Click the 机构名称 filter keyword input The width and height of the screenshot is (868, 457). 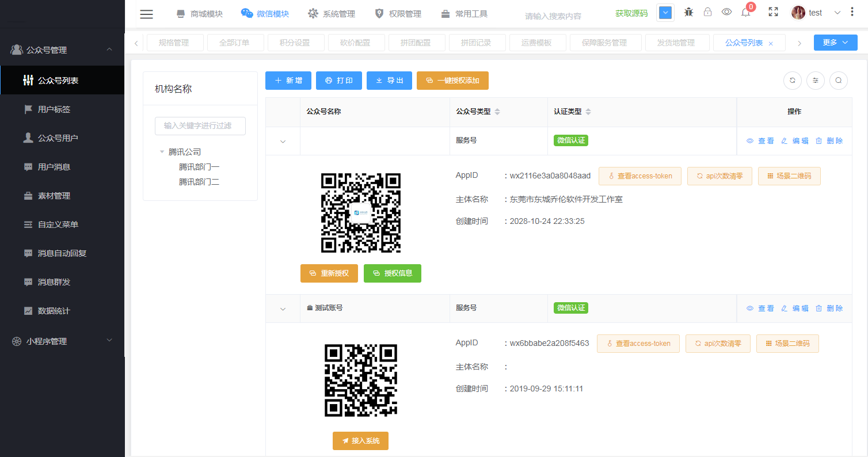200,125
